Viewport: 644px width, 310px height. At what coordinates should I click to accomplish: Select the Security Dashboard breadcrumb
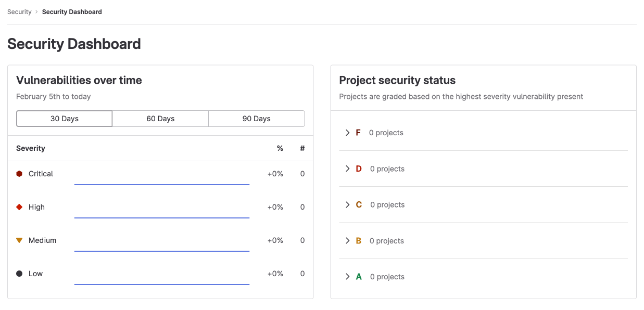[x=72, y=11]
